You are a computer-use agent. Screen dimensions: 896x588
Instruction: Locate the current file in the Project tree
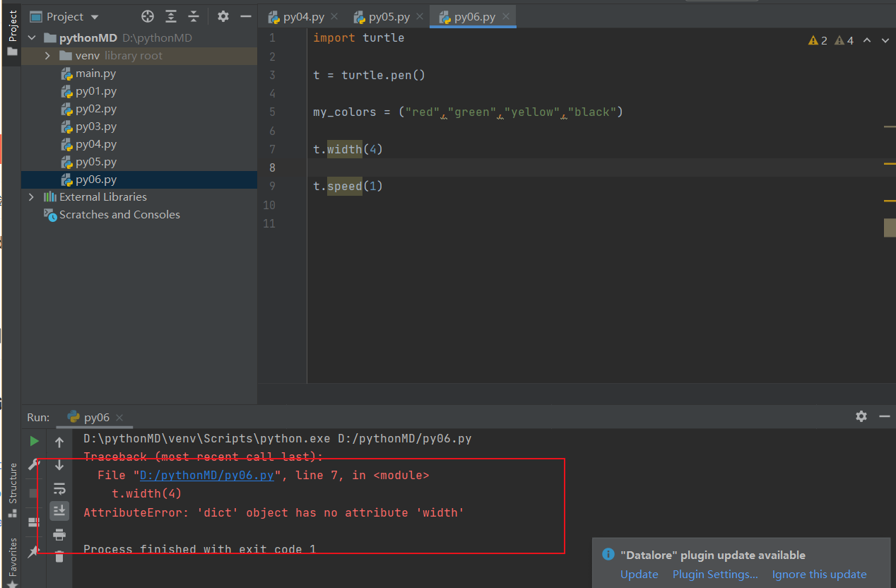(x=148, y=16)
